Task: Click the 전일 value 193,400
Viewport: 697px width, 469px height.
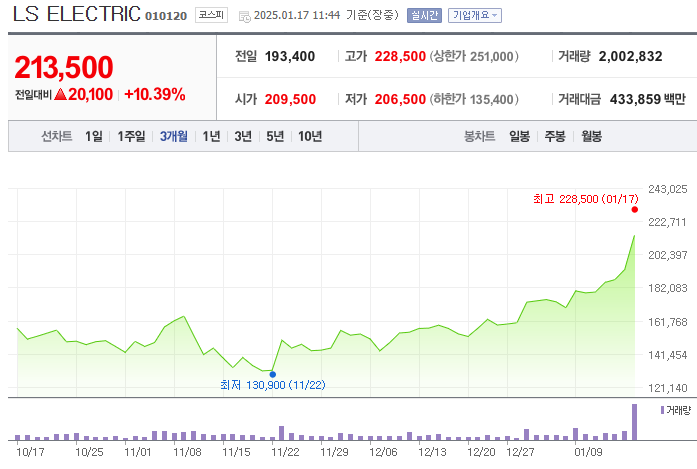Action: (290, 56)
